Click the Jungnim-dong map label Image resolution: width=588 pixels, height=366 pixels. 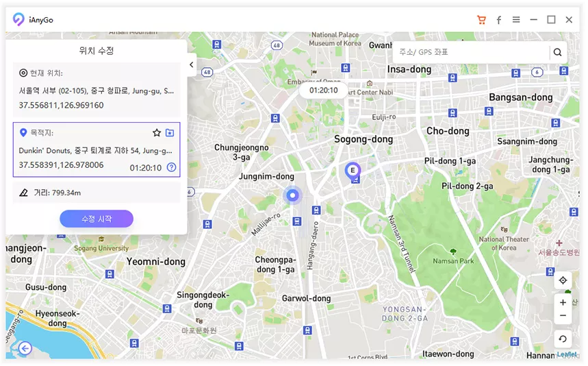pos(266,176)
